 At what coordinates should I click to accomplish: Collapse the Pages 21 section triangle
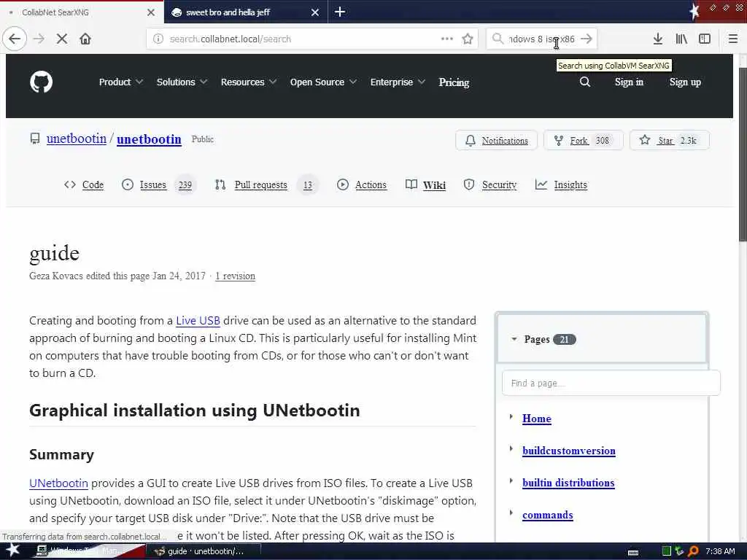[514, 339]
